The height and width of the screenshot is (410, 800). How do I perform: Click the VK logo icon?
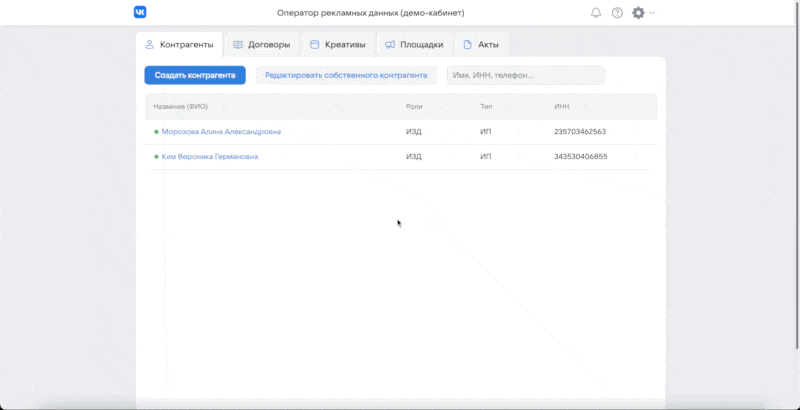140,12
